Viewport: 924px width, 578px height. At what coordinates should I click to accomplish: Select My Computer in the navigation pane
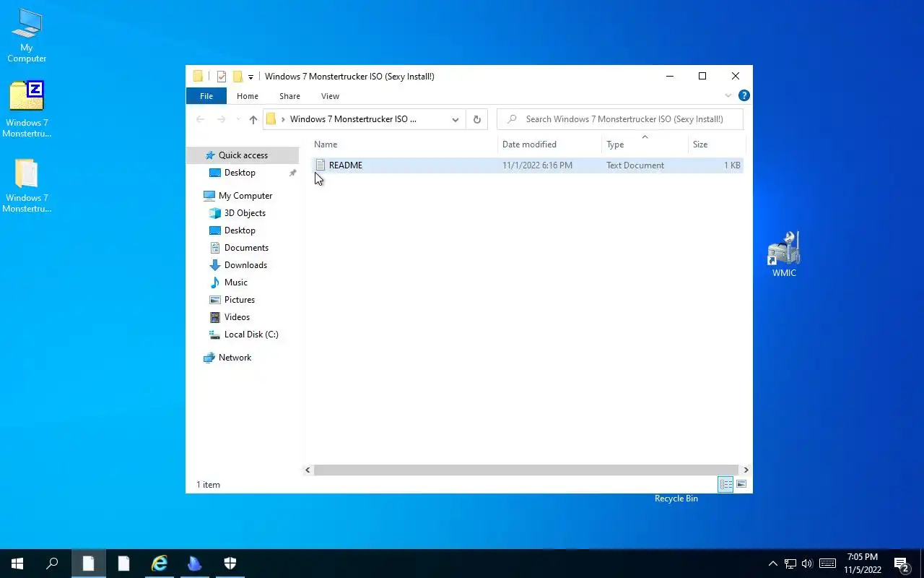(x=245, y=196)
